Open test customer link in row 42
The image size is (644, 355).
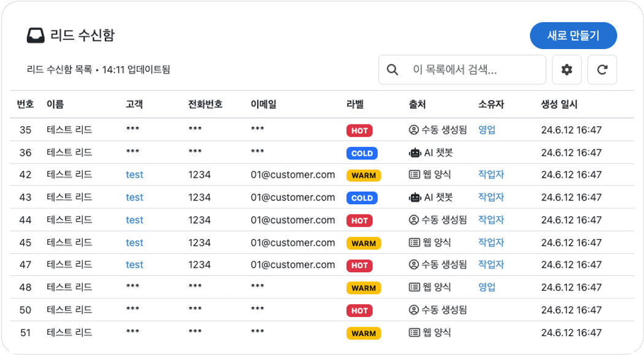pyautogui.click(x=134, y=175)
